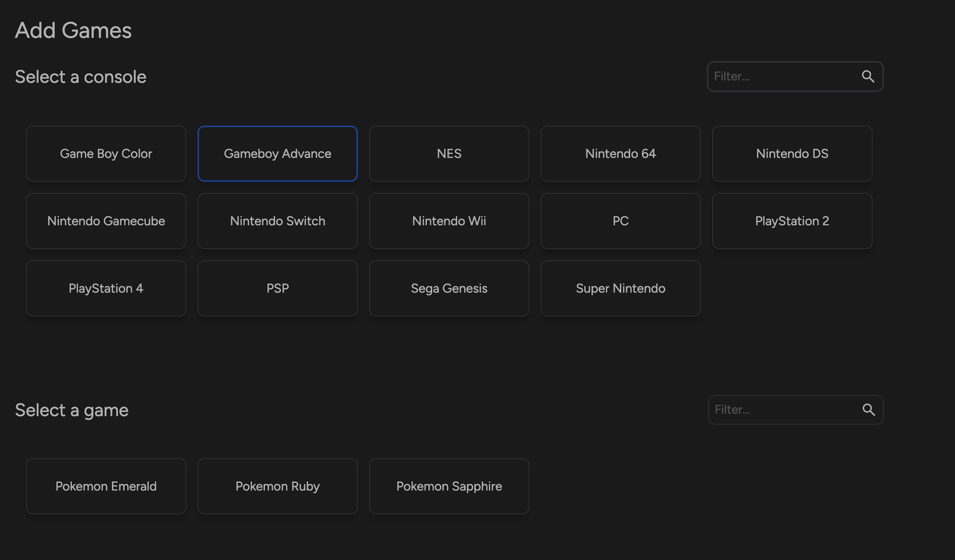Select the Nintendo DS console
This screenshot has height=560, width=955.
792,154
